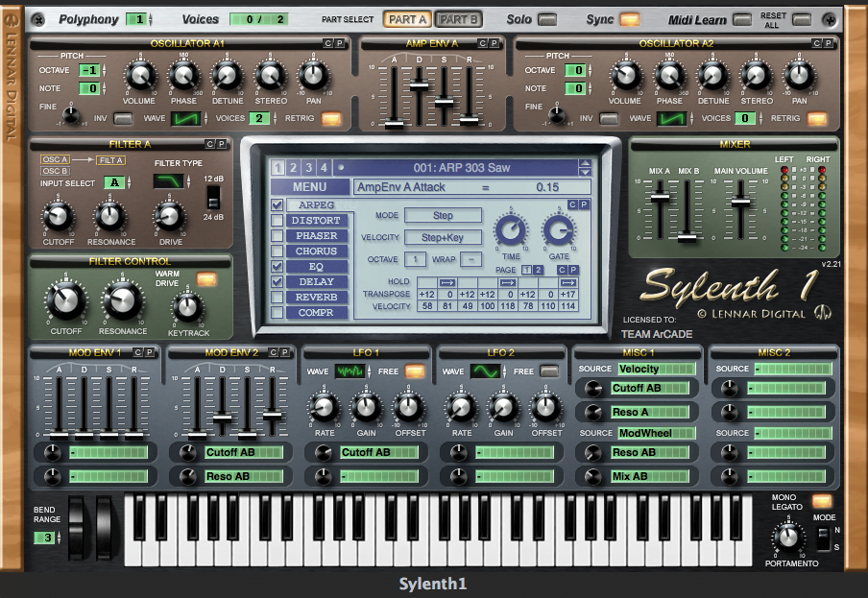Open the PHASER effect tab

point(316,236)
